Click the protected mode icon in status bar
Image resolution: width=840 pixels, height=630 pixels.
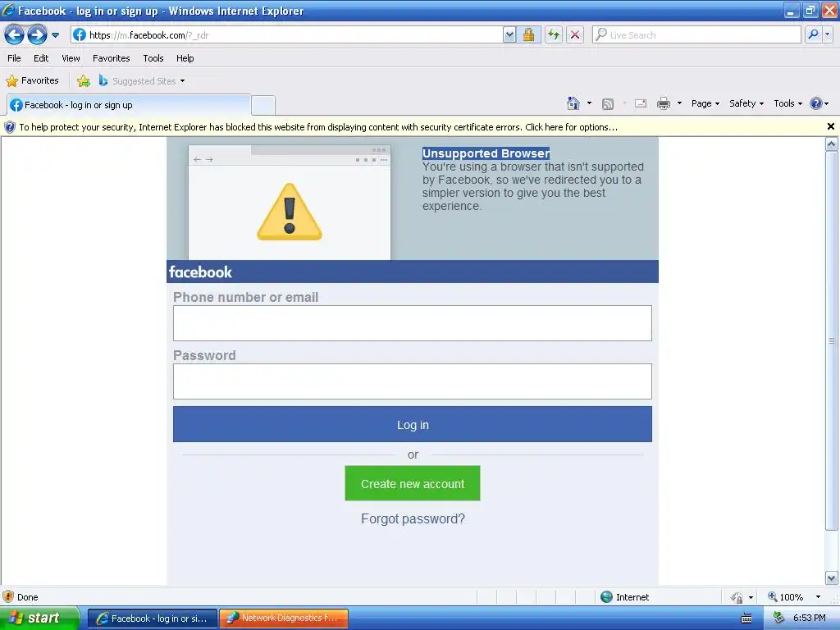pos(737,597)
